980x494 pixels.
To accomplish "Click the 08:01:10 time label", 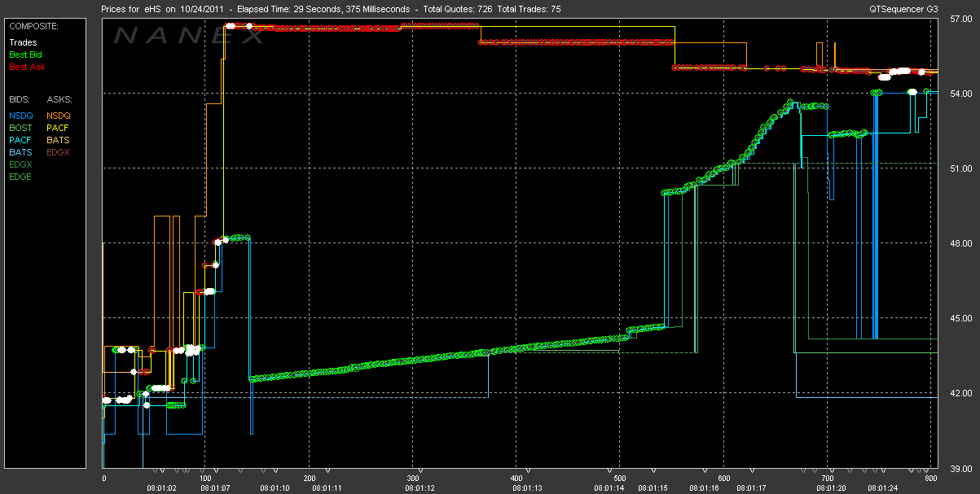I will pos(275,488).
